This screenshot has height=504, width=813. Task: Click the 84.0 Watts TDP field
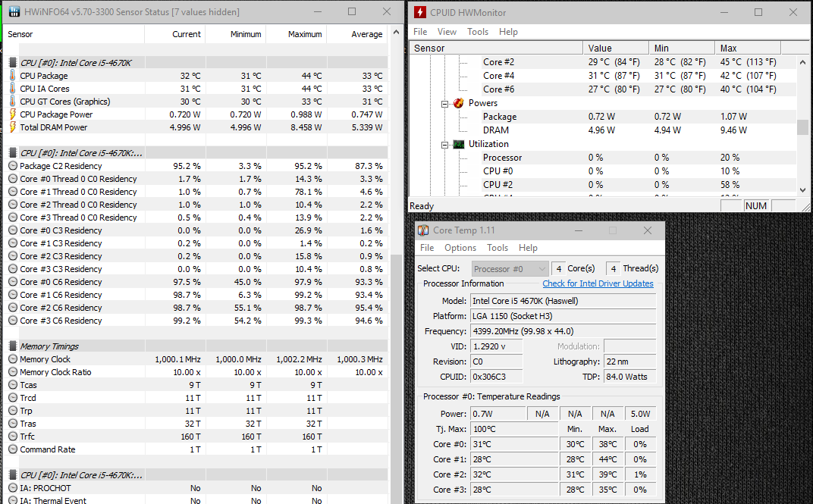click(x=630, y=377)
